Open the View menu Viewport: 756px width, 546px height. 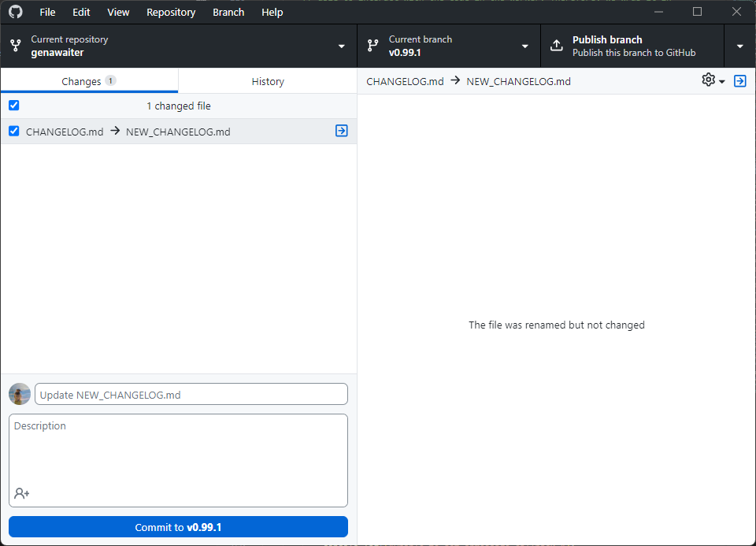pos(118,12)
